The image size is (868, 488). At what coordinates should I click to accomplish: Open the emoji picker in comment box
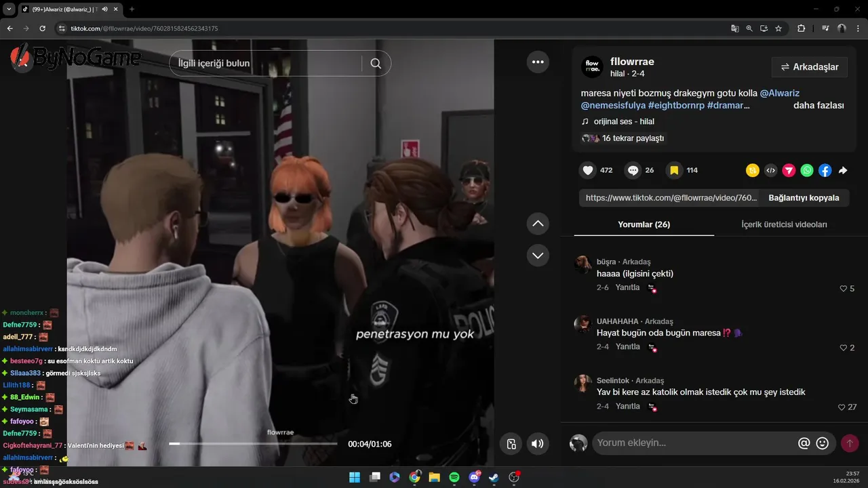click(x=823, y=443)
